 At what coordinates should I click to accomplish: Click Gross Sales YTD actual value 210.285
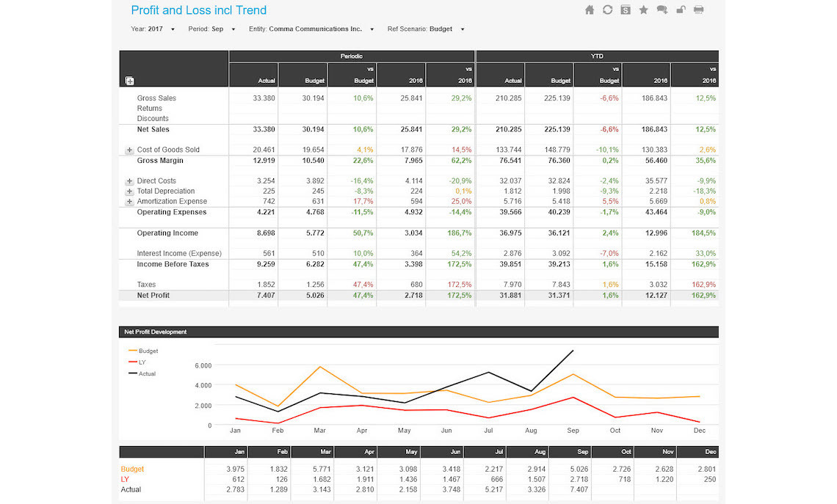(508, 98)
